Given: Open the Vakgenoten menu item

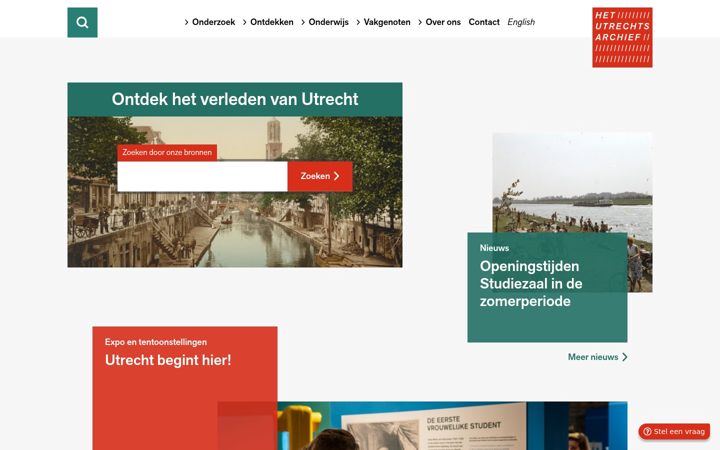Looking at the screenshot, I should (x=387, y=22).
